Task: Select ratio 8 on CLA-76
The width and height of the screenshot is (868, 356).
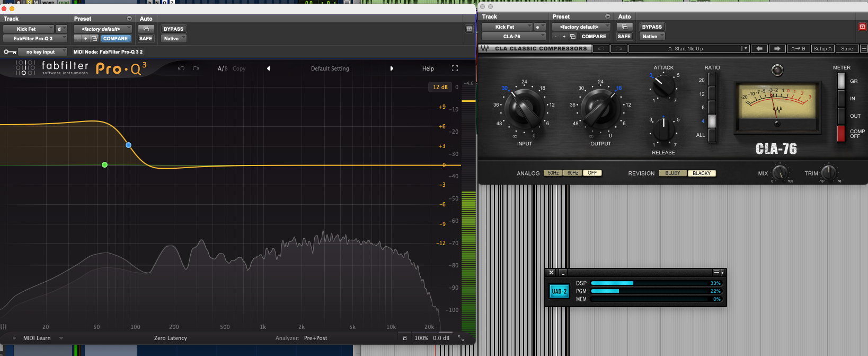Action: pyautogui.click(x=712, y=107)
